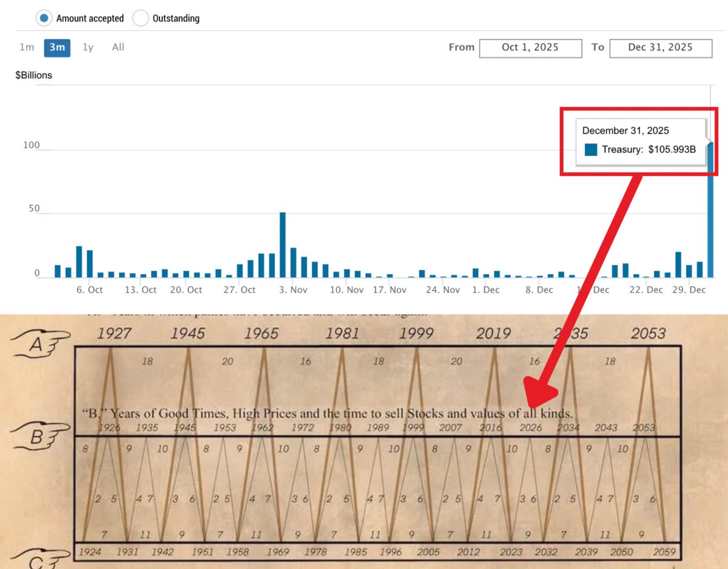Open the 'From' date field showing Oct 1, 2025
The height and width of the screenshot is (569, 728).
coord(530,48)
